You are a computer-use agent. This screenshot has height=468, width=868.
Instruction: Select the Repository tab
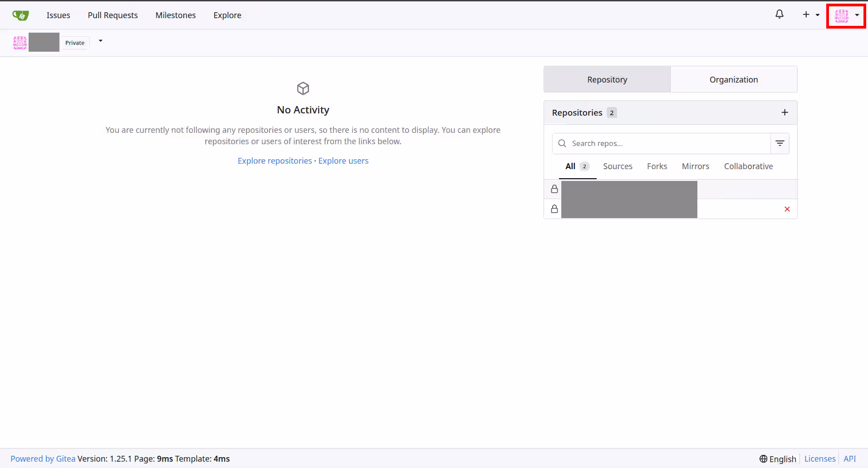coord(607,79)
